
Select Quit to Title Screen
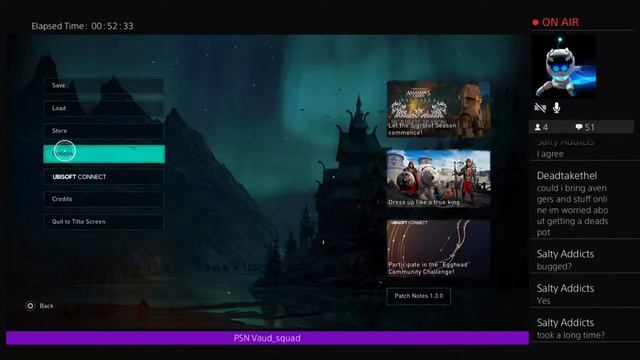tap(104, 222)
